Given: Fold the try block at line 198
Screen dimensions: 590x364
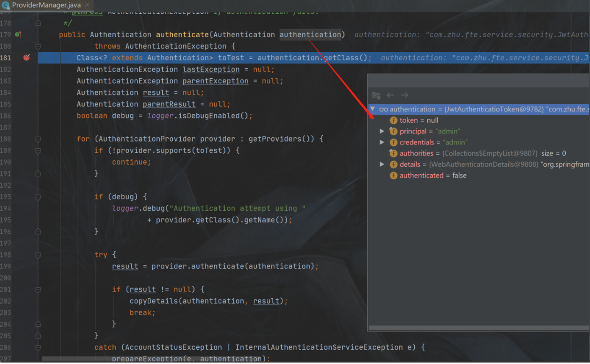Looking at the screenshot, I should (x=38, y=255).
